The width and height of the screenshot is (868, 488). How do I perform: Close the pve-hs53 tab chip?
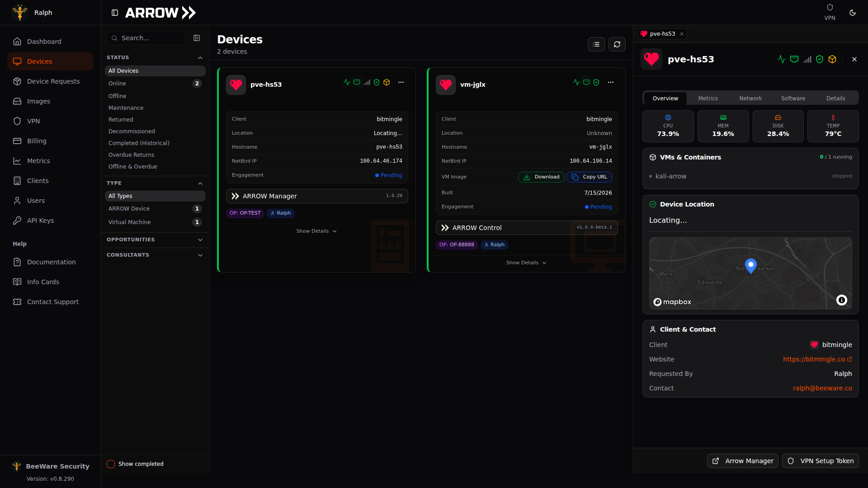[x=682, y=34]
